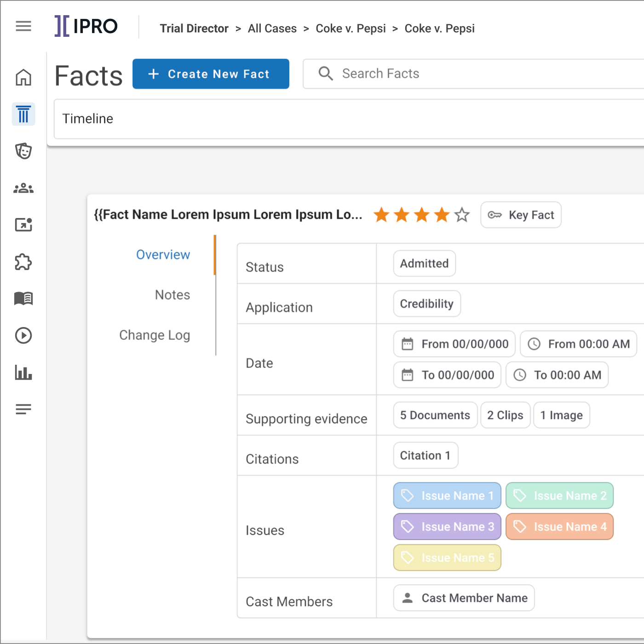This screenshot has width=644, height=644.
Task: Pick the From 00/00/000 date
Action: pos(454,344)
